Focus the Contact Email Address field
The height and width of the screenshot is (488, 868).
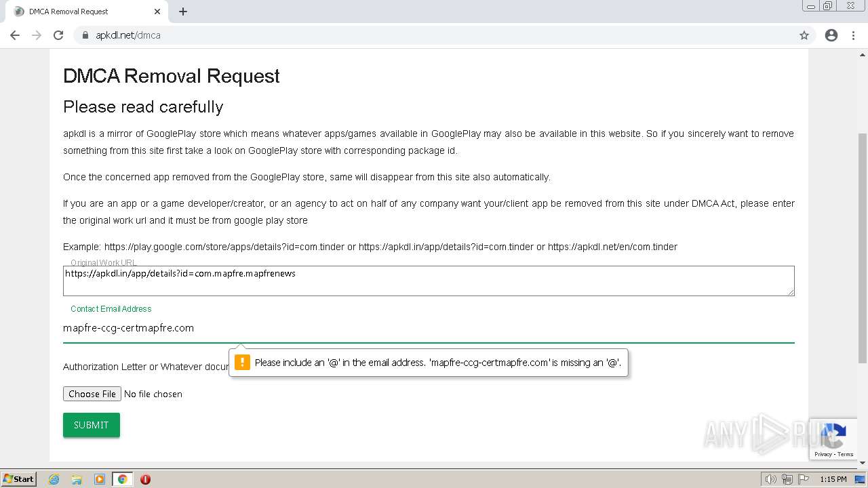click(x=428, y=328)
